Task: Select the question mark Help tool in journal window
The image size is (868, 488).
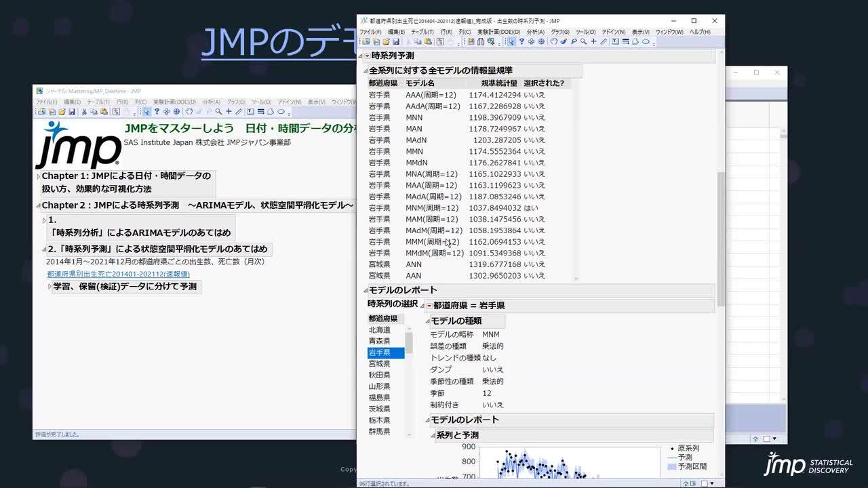Action: coord(157,112)
